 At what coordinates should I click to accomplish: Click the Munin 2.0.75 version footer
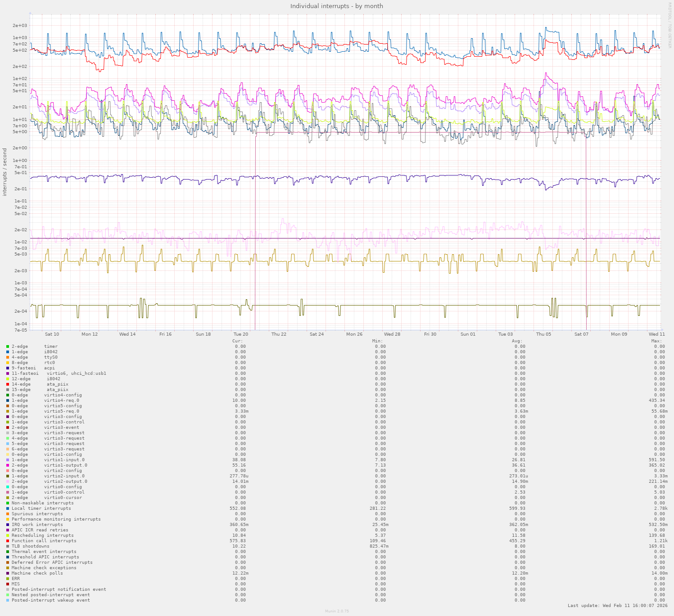[337, 612]
